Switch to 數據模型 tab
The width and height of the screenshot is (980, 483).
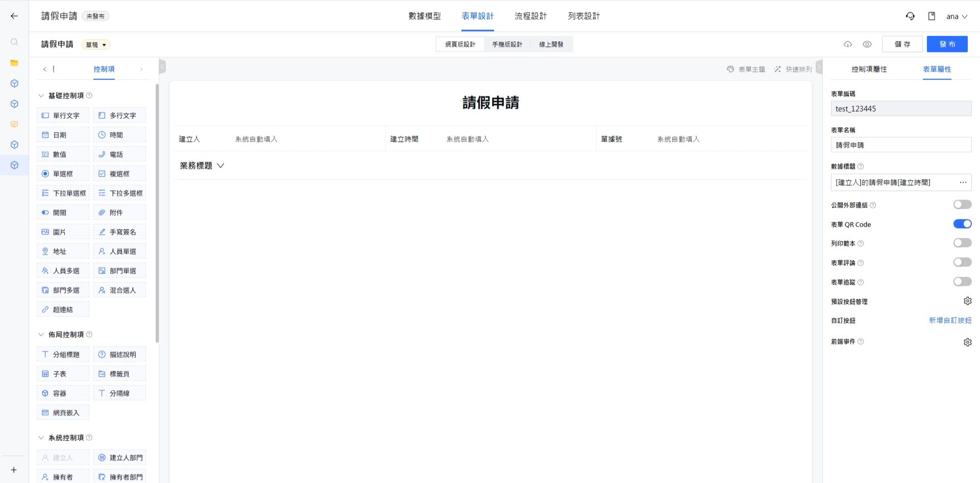click(425, 16)
